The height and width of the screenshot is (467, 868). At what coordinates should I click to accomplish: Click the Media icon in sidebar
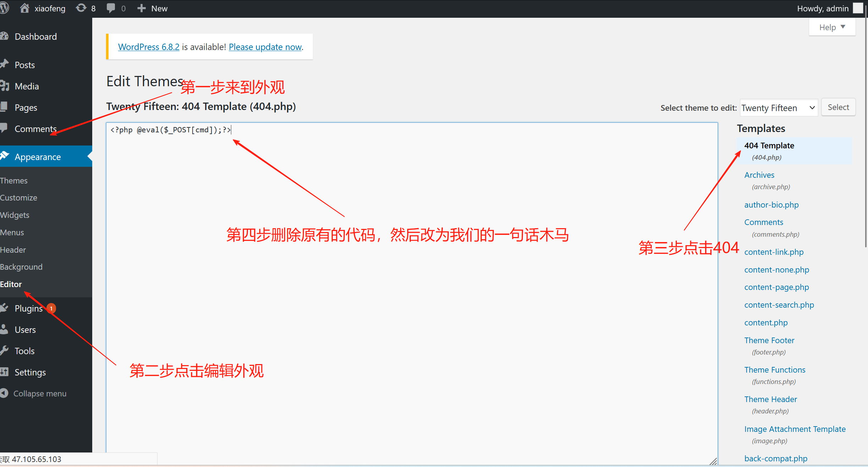pyautogui.click(x=4, y=86)
